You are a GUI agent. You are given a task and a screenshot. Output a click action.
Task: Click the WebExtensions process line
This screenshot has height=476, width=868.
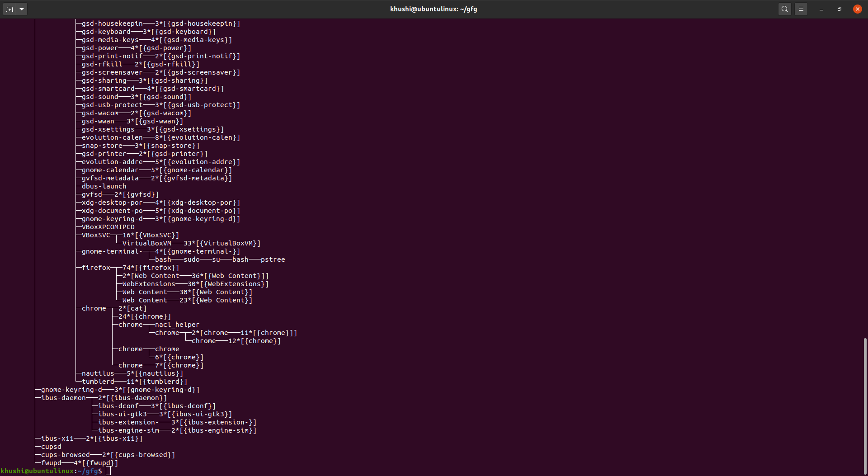coord(149,284)
